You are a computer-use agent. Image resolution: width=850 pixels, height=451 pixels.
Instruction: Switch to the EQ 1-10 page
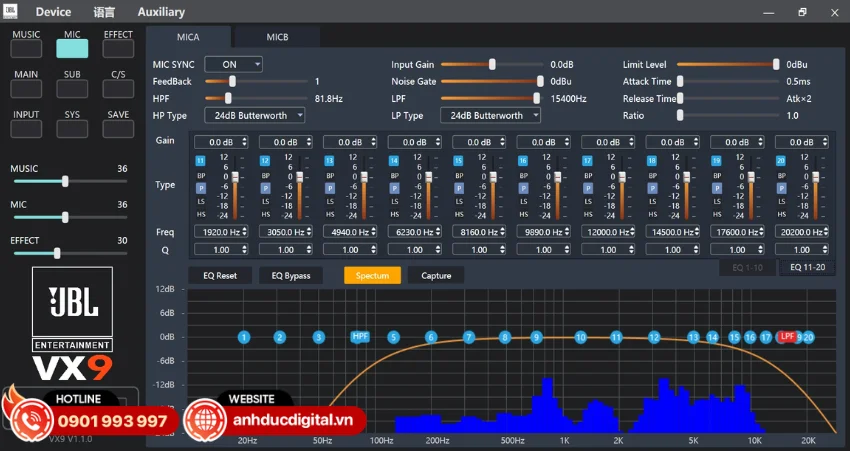pos(747,267)
